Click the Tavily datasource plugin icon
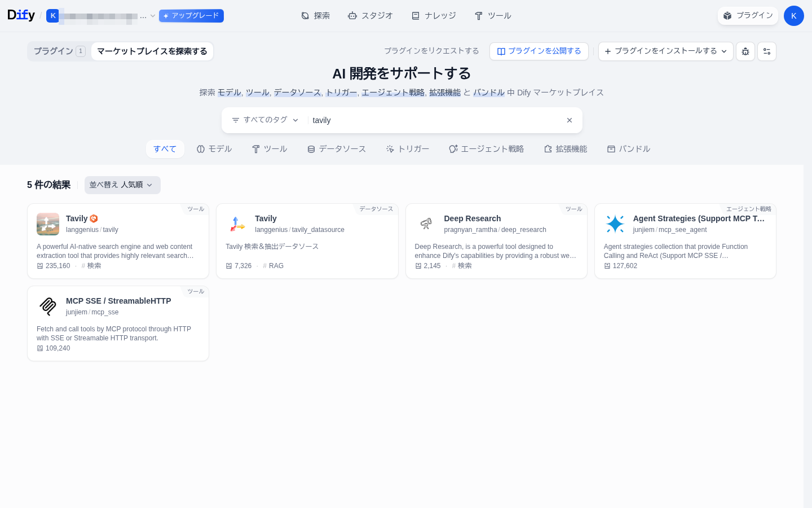 click(x=237, y=224)
